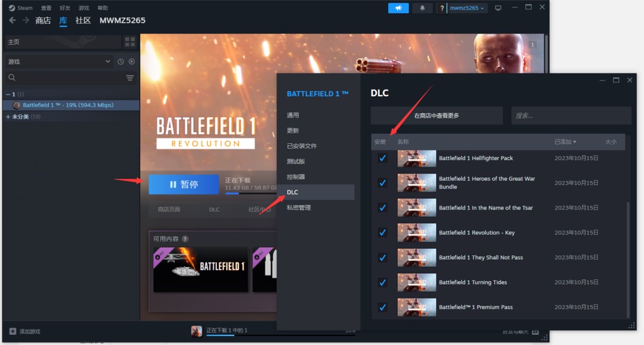Click the add game plus icon

pyautogui.click(x=13, y=331)
